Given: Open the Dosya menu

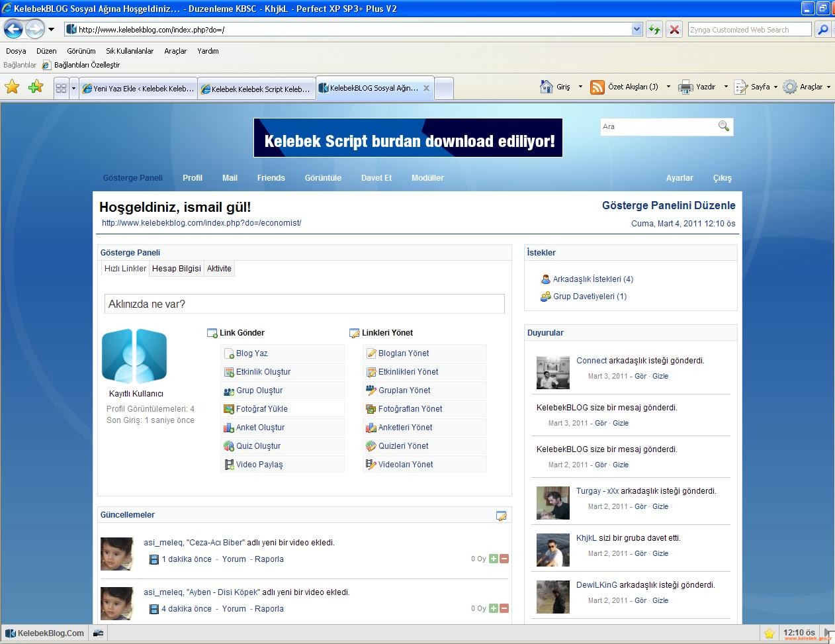Looking at the screenshot, I should click(x=16, y=51).
